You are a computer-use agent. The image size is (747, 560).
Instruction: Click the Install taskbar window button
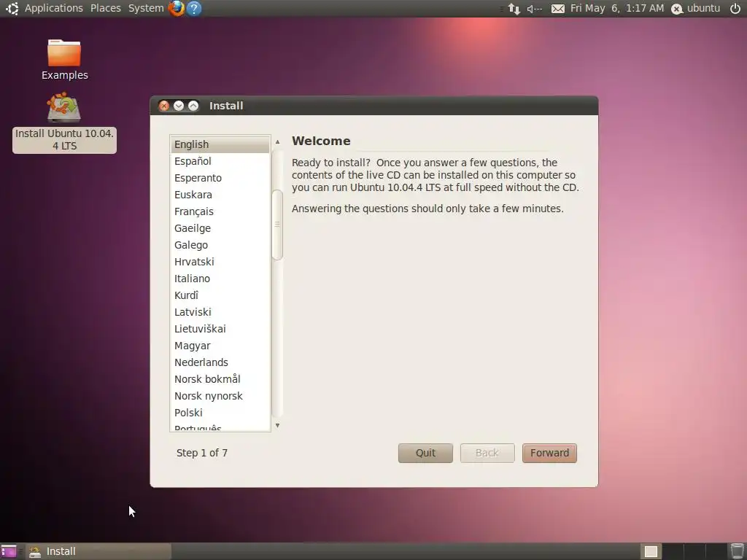[98, 551]
